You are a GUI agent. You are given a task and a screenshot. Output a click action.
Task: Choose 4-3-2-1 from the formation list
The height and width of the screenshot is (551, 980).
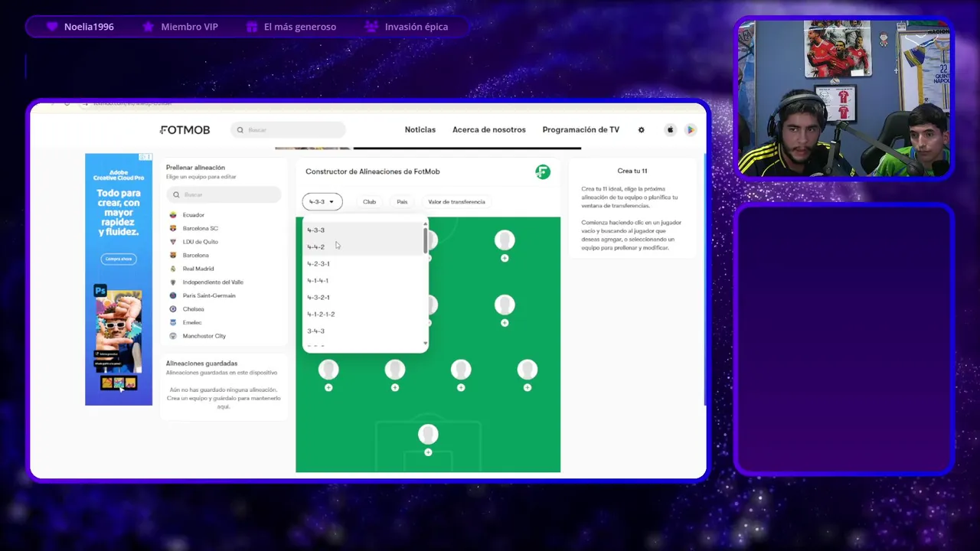(364, 298)
